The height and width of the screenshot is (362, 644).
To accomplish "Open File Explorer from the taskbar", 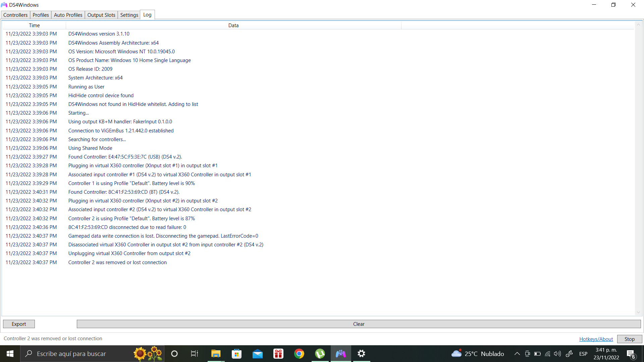I will tap(216, 354).
